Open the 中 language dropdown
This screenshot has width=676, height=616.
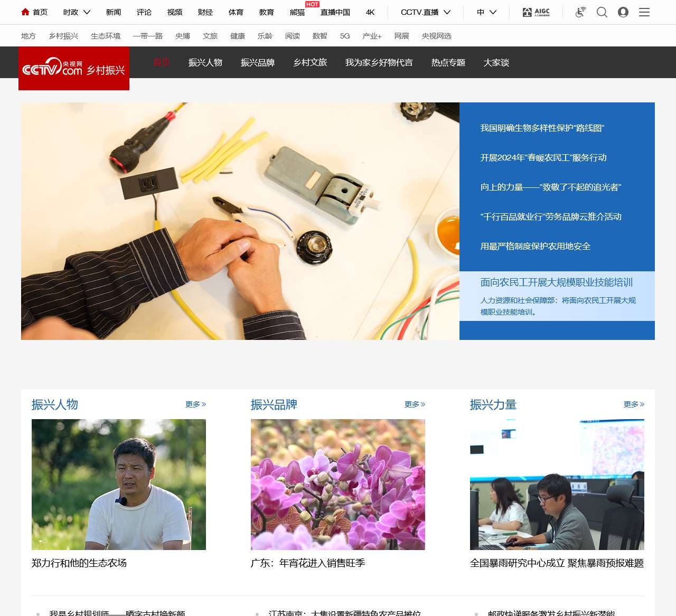486,12
